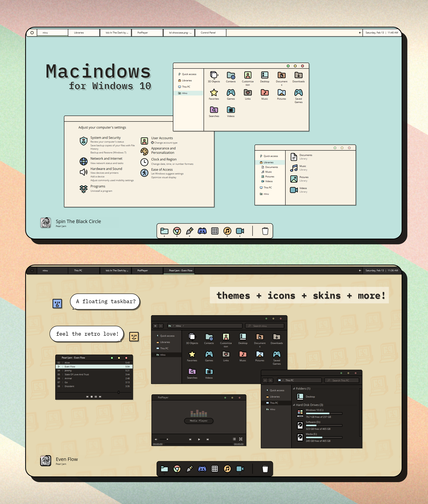Image resolution: width=428 pixels, height=504 pixels.
Task: Click the 'Even Flow' song in playlist
Action: click(89, 366)
